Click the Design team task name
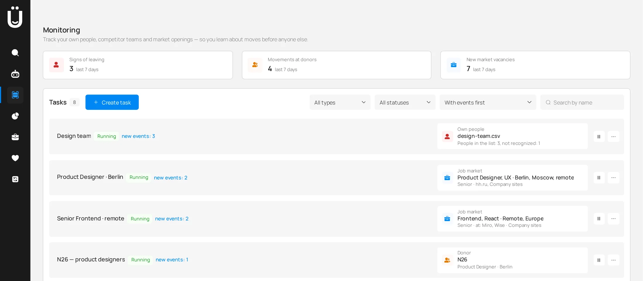The height and width of the screenshot is (281, 644). (74, 136)
